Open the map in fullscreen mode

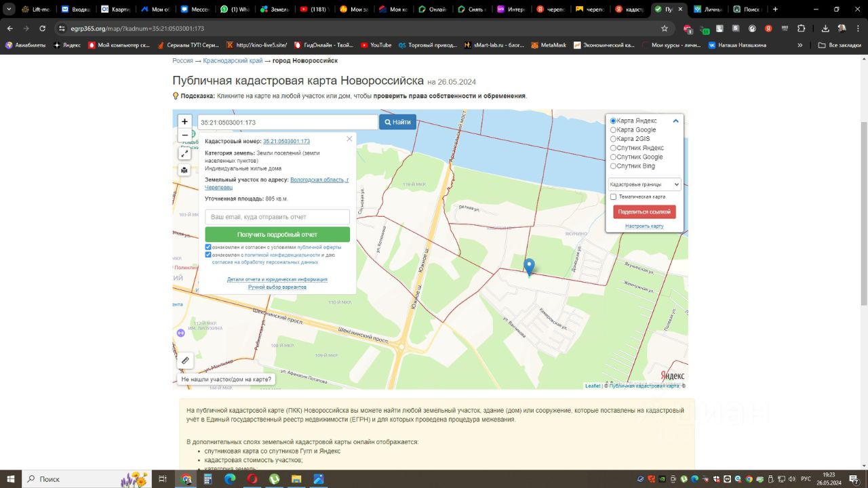(184, 154)
